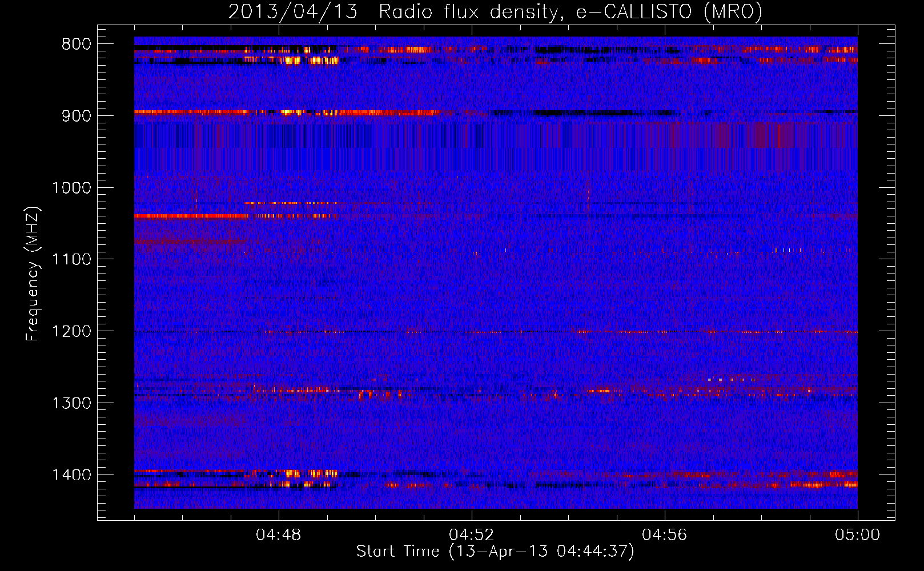Click the 04:52 time tick label
This screenshot has width=924, height=571.
click(x=472, y=535)
